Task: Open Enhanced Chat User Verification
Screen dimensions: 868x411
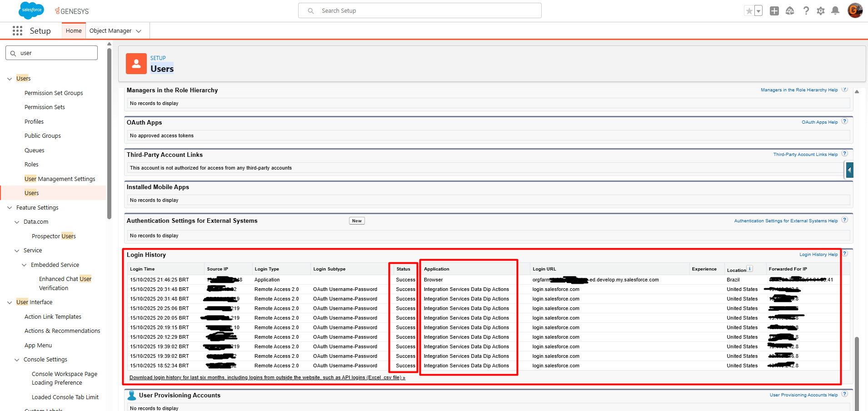Action: click(x=65, y=283)
